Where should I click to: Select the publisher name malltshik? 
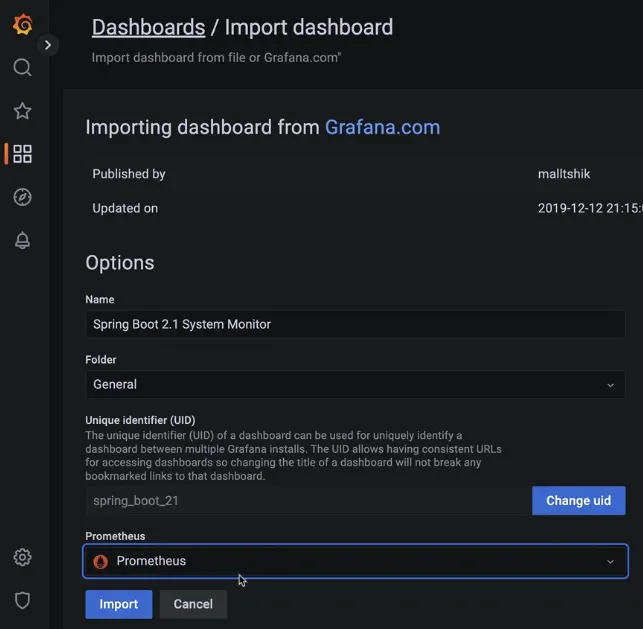coord(564,174)
